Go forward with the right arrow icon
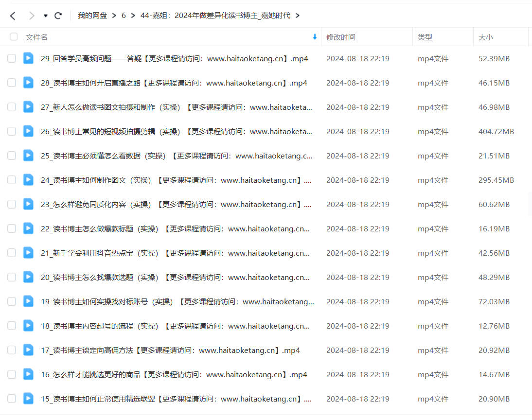 click(32, 16)
